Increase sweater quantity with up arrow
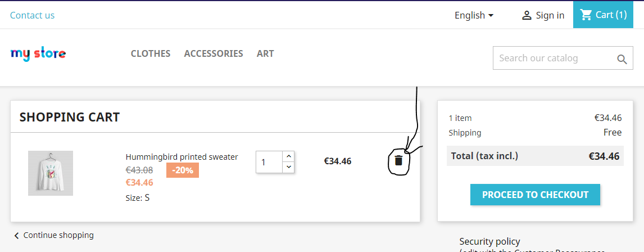 pos(289,156)
